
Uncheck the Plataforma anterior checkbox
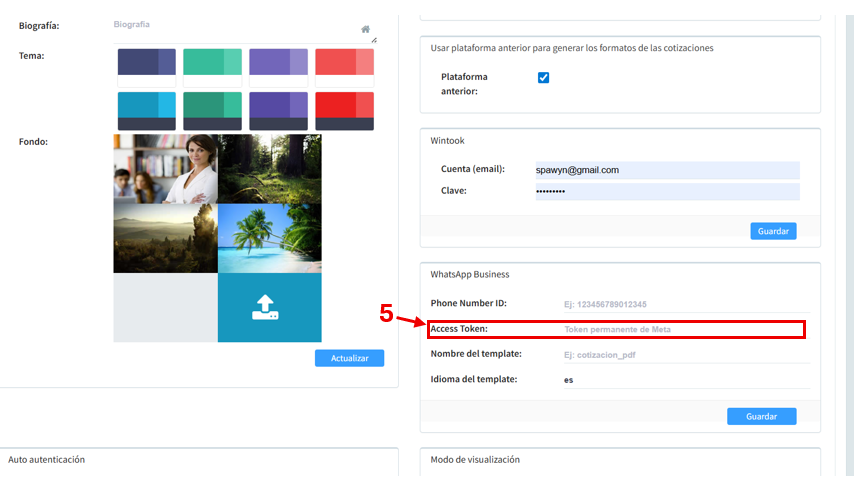click(x=544, y=78)
